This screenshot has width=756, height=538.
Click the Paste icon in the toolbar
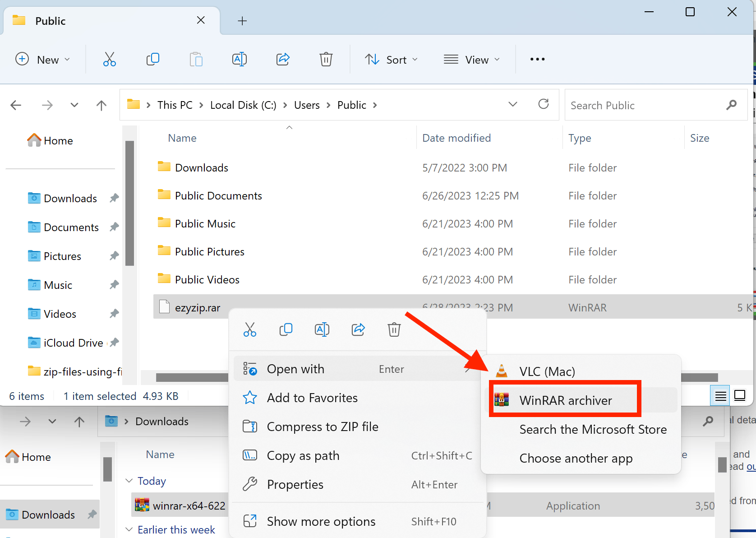click(x=196, y=59)
